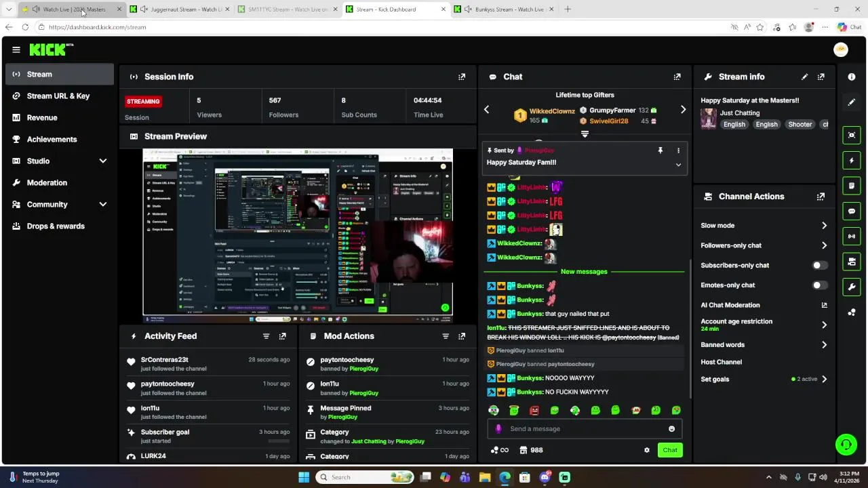Switch to the Bunkyss Stream browser tab

[505, 9]
